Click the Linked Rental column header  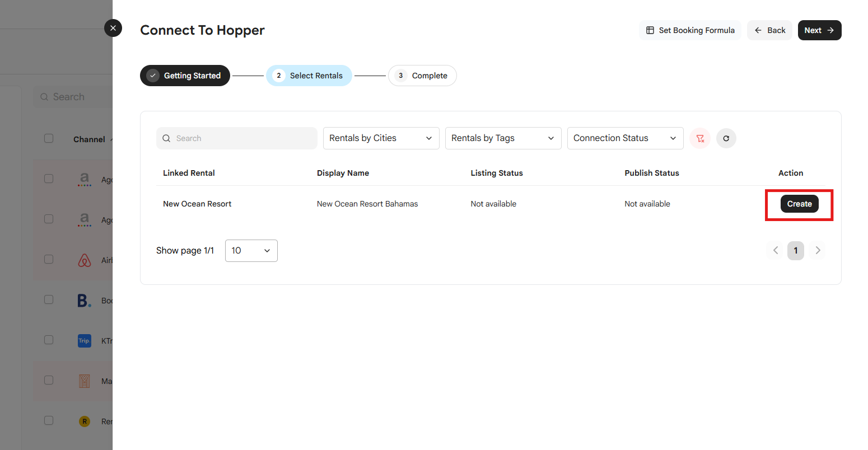189,173
